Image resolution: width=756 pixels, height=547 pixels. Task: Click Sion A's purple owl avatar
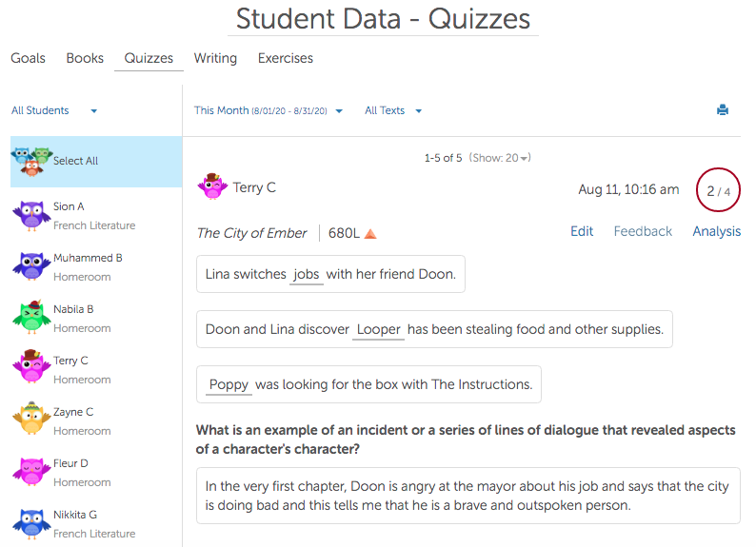[31, 215]
